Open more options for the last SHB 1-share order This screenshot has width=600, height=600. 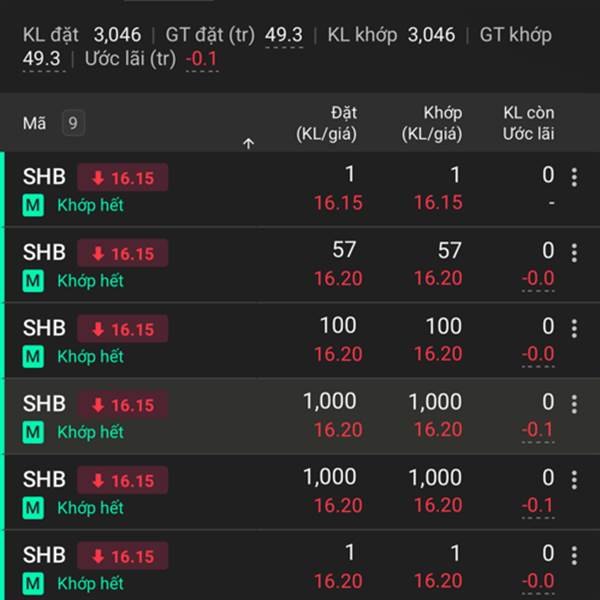(x=574, y=556)
